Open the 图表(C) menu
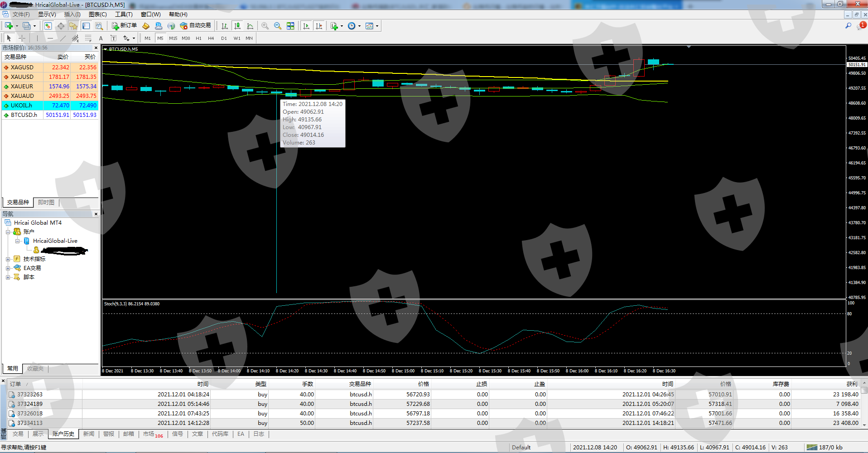 pos(97,14)
